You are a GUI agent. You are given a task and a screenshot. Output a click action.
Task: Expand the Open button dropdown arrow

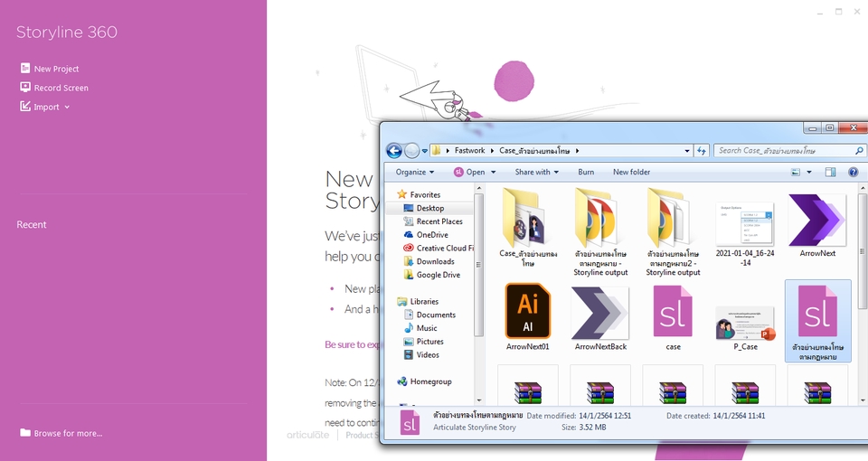(x=494, y=172)
